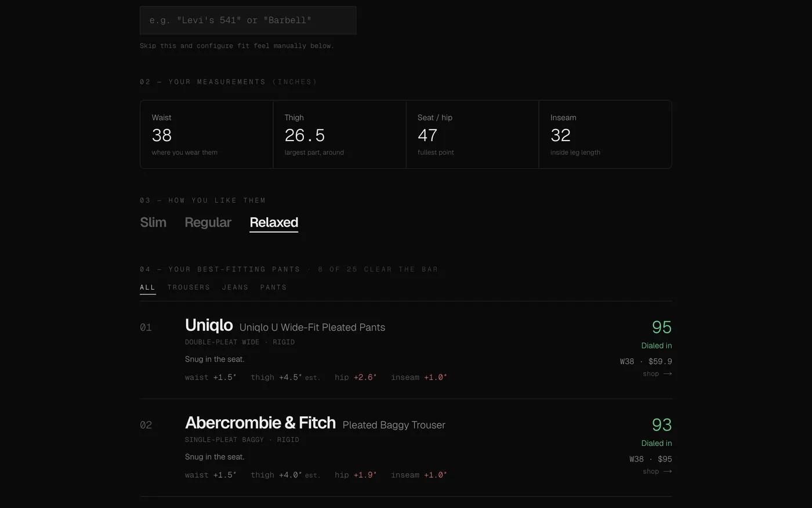Open shop link for Abercrombie & Fitch trouser

tap(657, 471)
